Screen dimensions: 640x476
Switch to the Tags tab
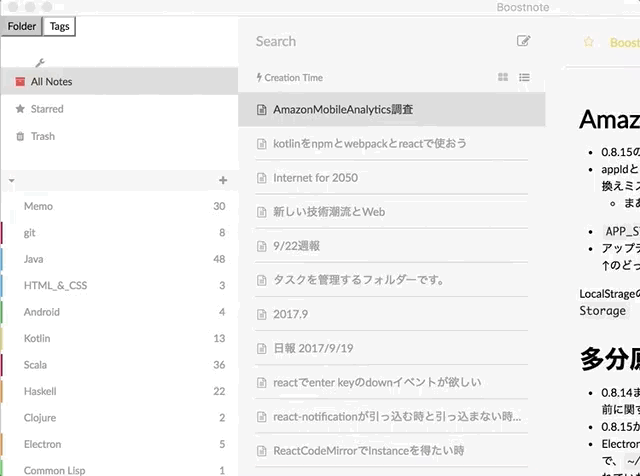(59, 26)
